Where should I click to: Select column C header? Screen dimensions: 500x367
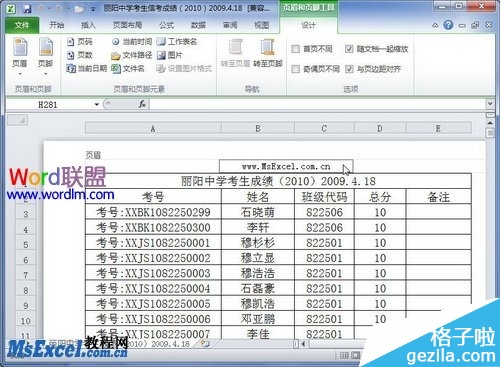324,128
